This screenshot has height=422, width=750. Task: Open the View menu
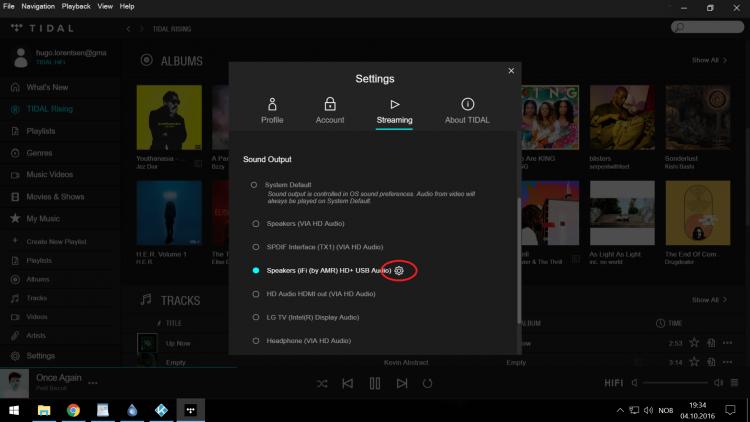click(105, 6)
